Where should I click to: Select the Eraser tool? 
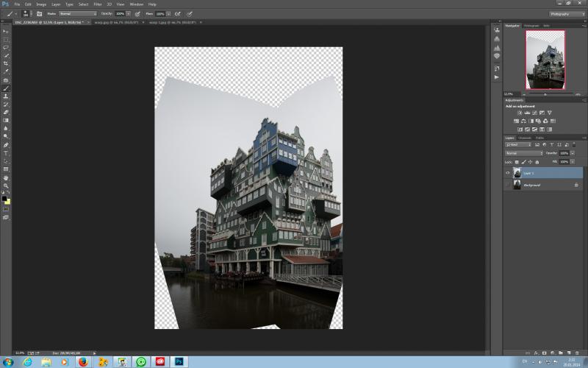point(6,113)
